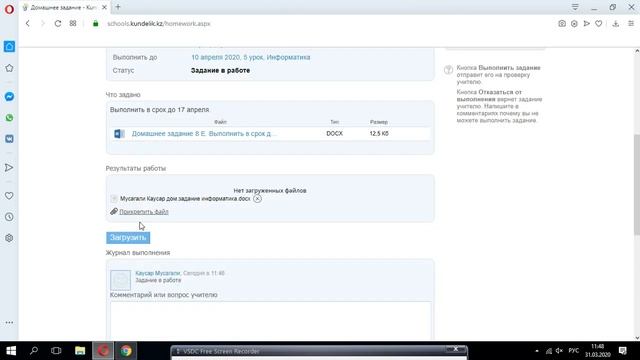640x360 pixels.
Task: Reload the current page
Action: coord(58,24)
